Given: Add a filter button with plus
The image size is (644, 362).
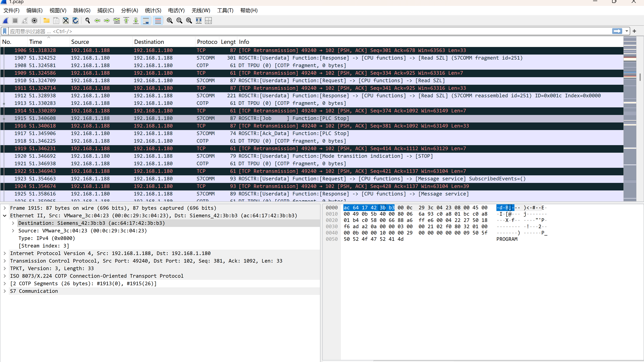Looking at the screenshot, I should 634,31.
